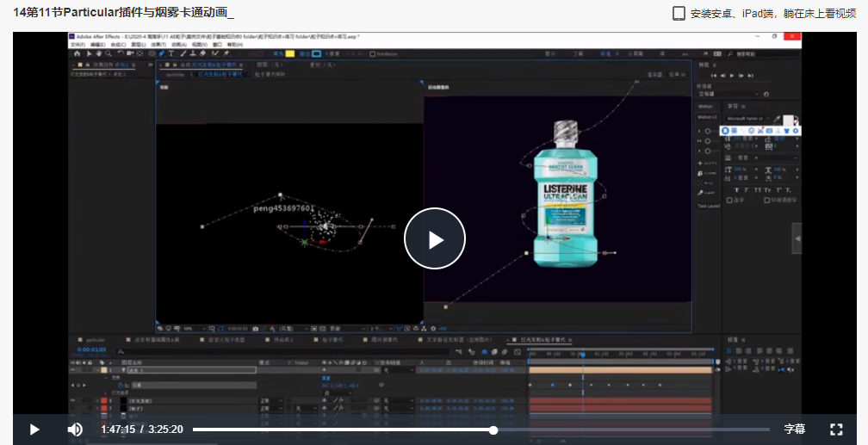
Task: Open the 合成(C) menu
Action: 119,44
